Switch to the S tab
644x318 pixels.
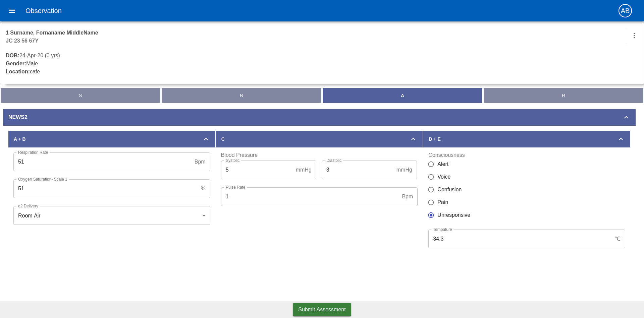(80, 96)
